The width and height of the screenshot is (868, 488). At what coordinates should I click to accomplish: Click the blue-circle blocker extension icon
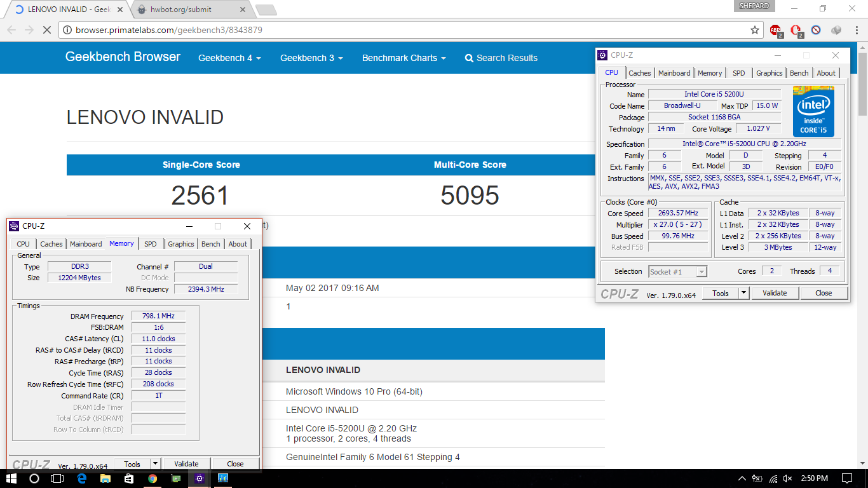(x=816, y=30)
